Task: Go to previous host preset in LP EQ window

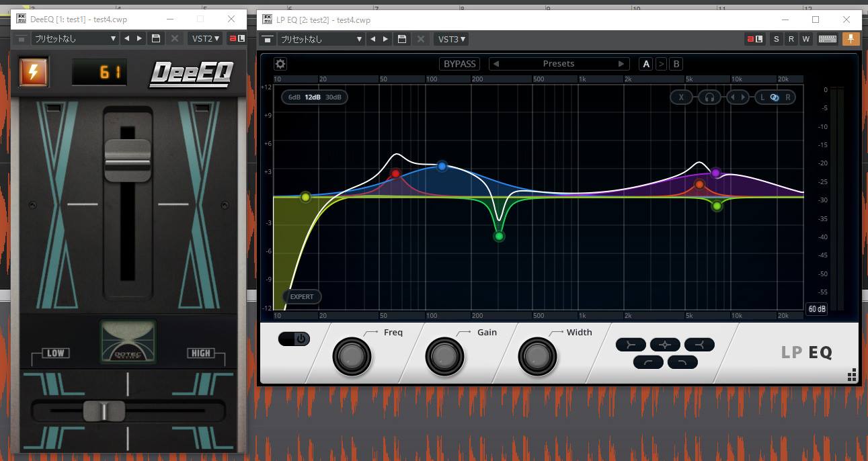Action: [x=372, y=39]
